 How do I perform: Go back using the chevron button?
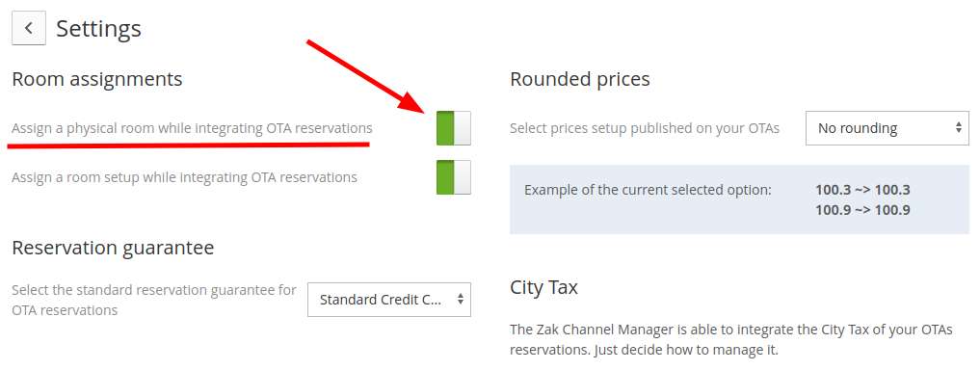click(29, 29)
